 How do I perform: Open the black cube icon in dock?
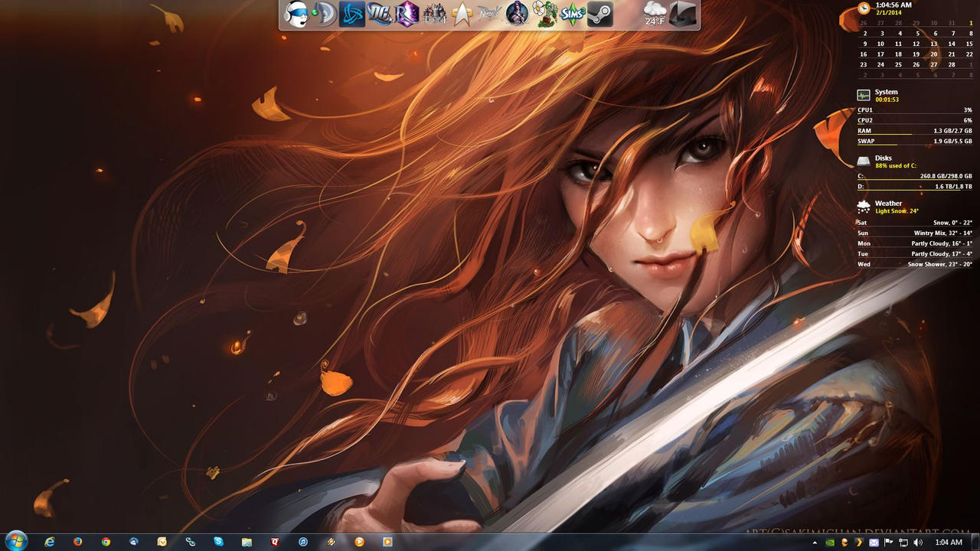pyautogui.click(x=682, y=13)
